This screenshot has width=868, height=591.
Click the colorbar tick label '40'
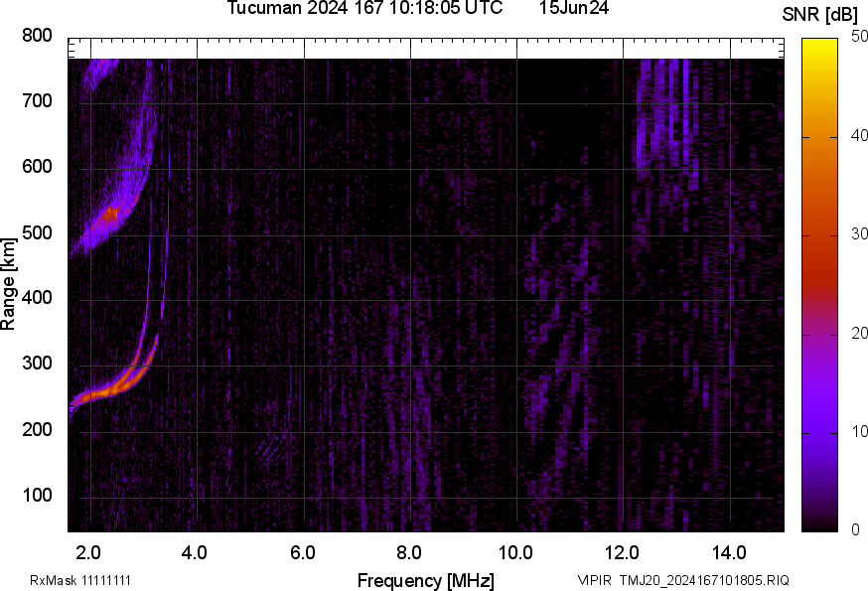click(x=859, y=136)
